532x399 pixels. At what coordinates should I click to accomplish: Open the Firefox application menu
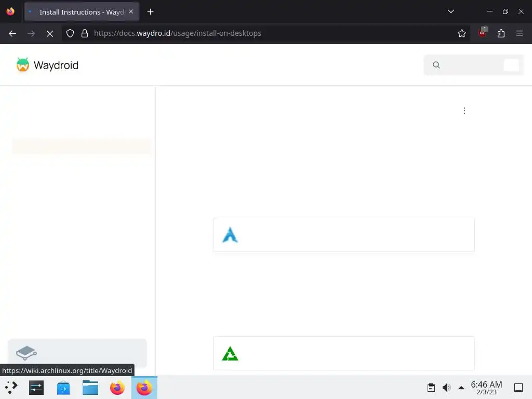coord(519,33)
